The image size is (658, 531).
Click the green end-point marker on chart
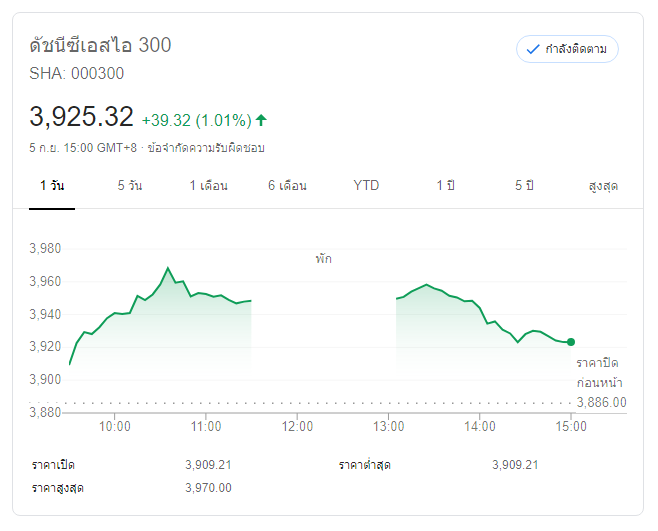(571, 342)
